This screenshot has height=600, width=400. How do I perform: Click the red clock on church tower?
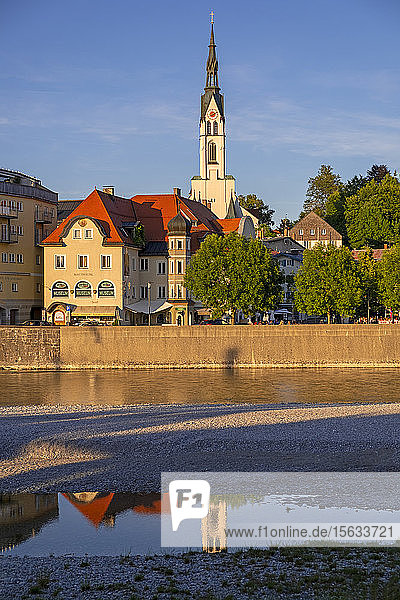coord(212,114)
